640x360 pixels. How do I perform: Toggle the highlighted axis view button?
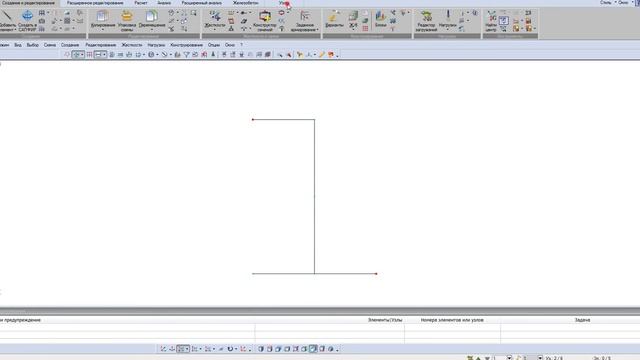tap(182, 349)
